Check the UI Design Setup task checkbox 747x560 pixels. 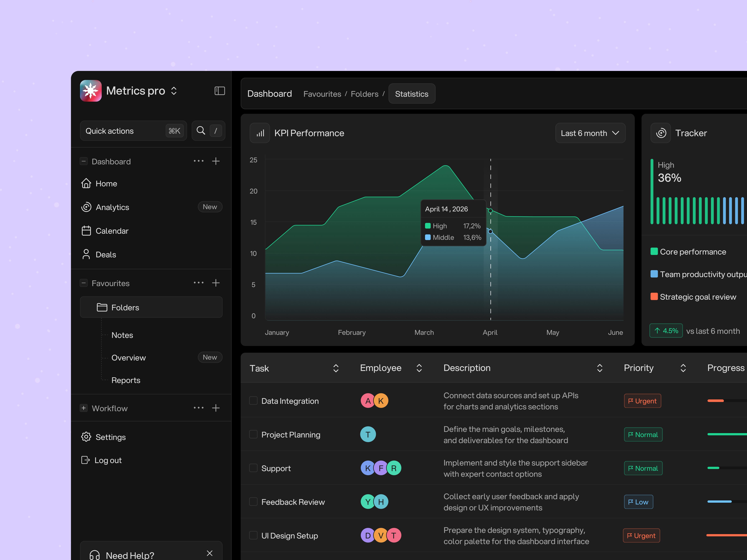253,536
